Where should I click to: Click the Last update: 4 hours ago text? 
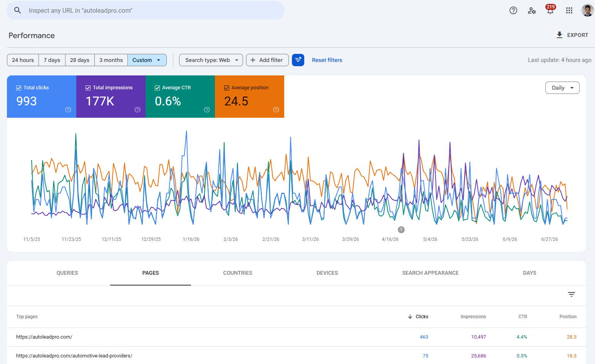(x=560, y=60)
